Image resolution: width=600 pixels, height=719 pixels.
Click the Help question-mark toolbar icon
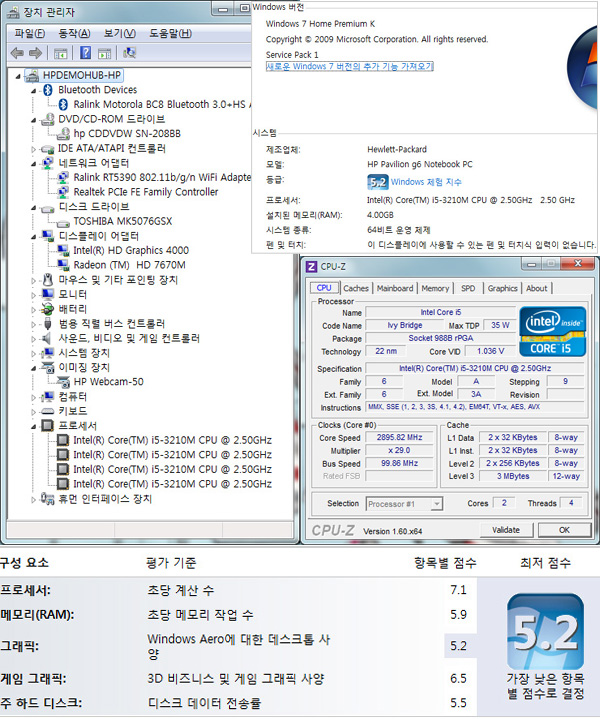pyautogui.click(x=86, y=52)
